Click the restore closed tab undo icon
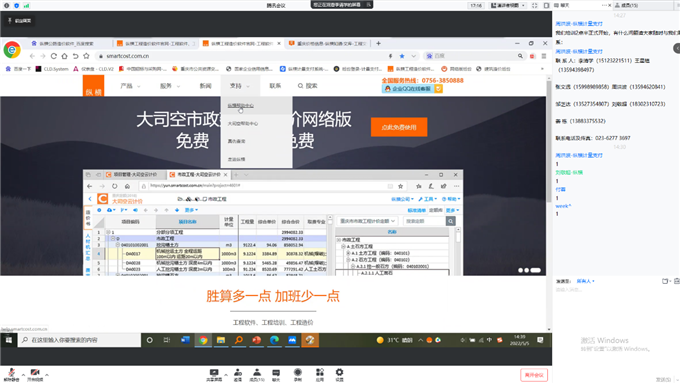Screen dimensions: 680x384 coord(75,56)
